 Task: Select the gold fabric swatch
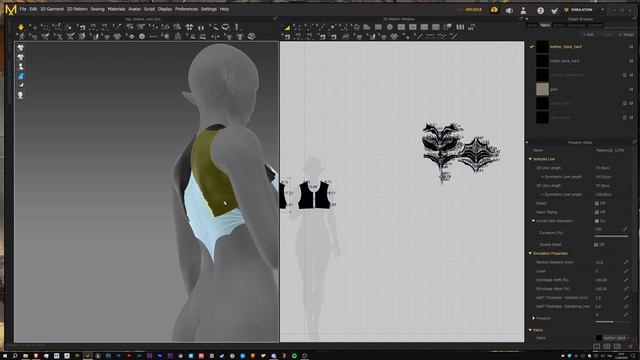coord(542,89)
